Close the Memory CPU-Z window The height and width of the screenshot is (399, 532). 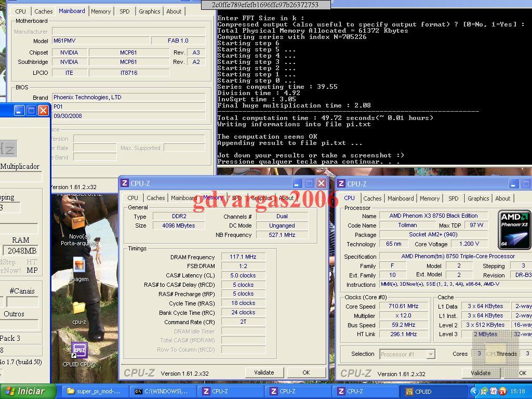coord(321,183)
